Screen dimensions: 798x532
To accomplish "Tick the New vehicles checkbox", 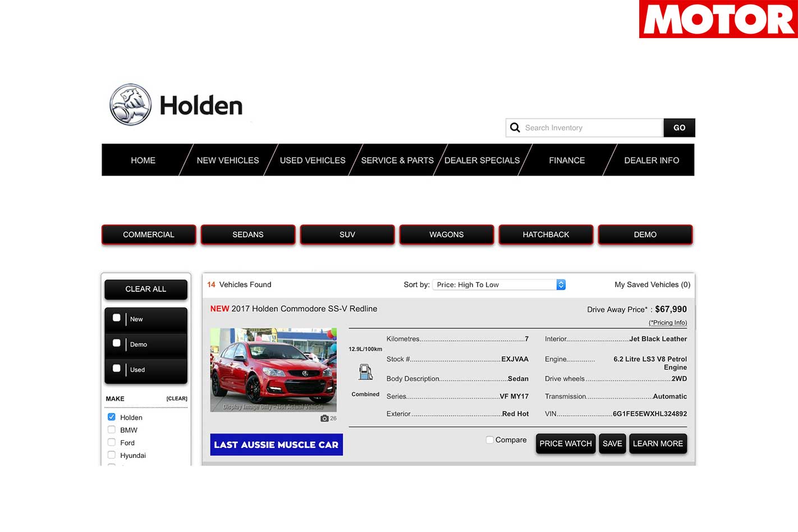I will [x=117, y=318].
